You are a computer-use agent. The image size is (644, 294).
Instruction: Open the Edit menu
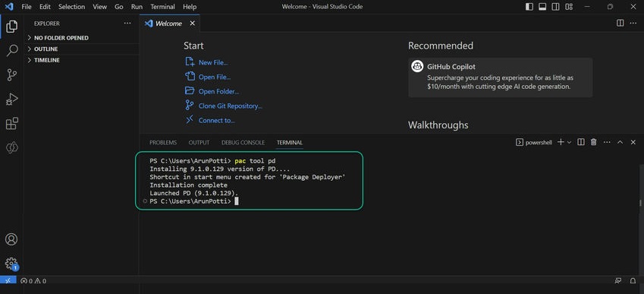pos(45,7)
